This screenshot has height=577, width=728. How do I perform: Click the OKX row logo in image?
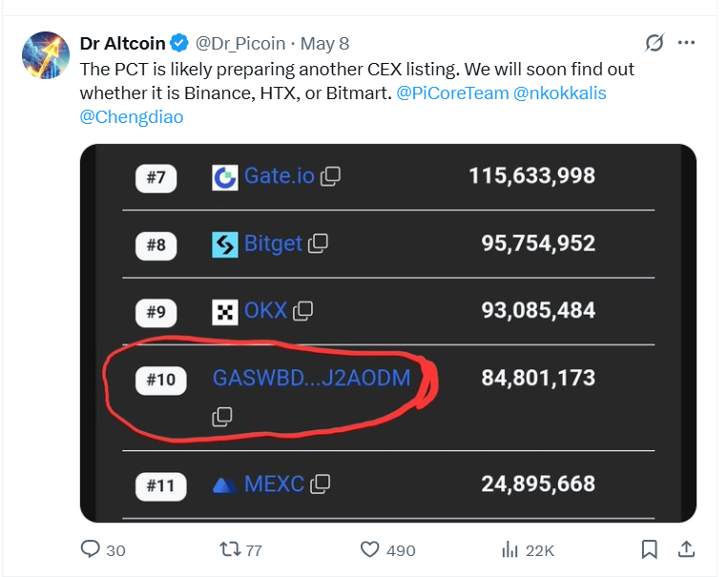pyautogui.click(x=225, y=311)
